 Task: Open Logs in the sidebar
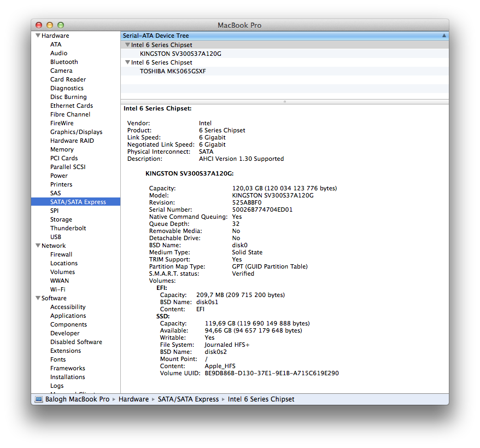click(x=57, y=386)
